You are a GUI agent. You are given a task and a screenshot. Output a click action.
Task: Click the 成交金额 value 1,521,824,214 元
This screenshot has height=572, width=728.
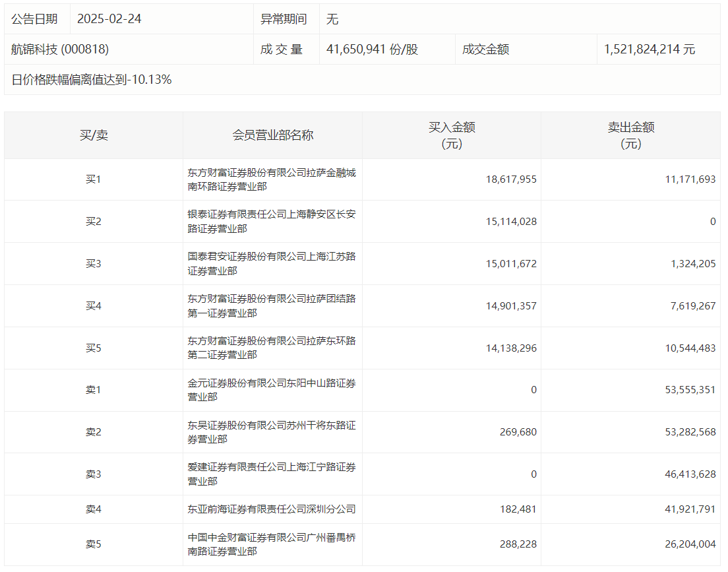click(649, 49)
